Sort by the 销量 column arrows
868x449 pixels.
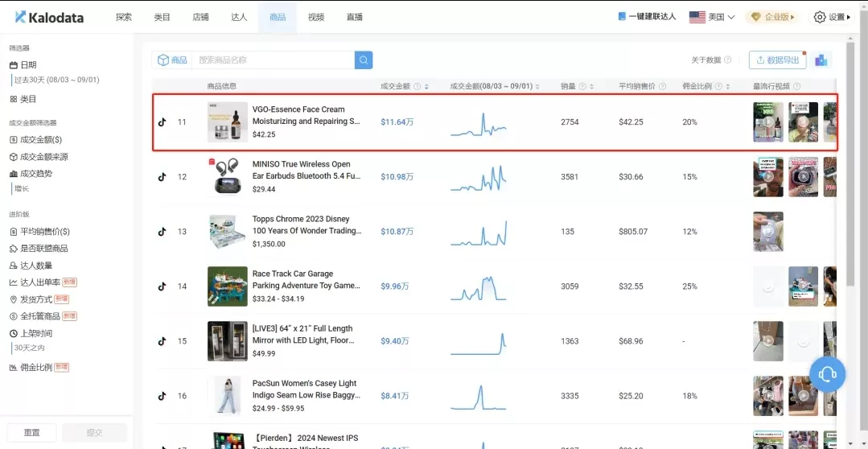(591, 86)
